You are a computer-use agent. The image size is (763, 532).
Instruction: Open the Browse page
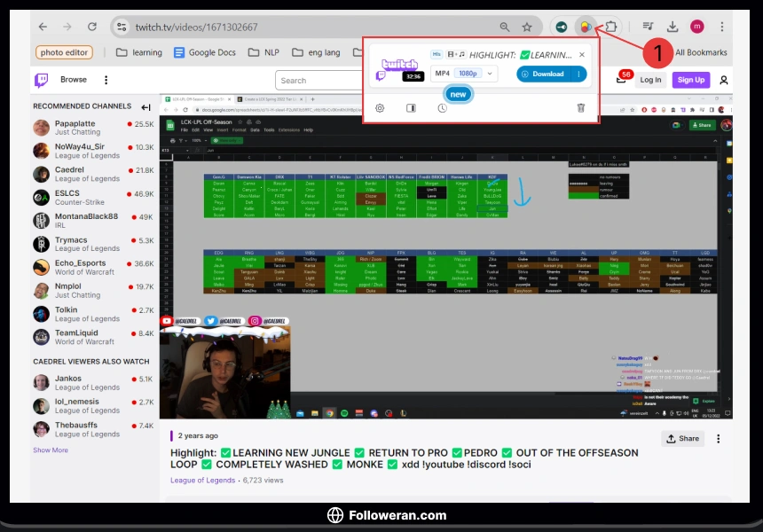(74, 80)
